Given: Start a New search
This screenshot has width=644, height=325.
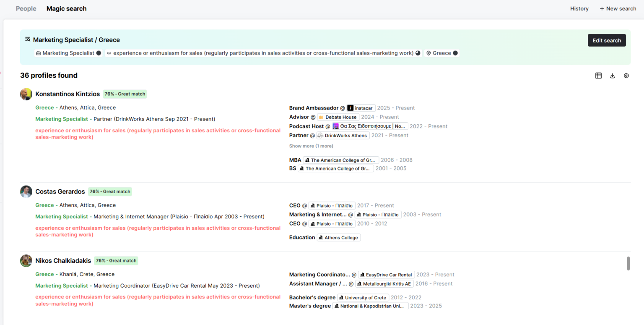Looking at the screenshot, I should click(x=618, y=8).
